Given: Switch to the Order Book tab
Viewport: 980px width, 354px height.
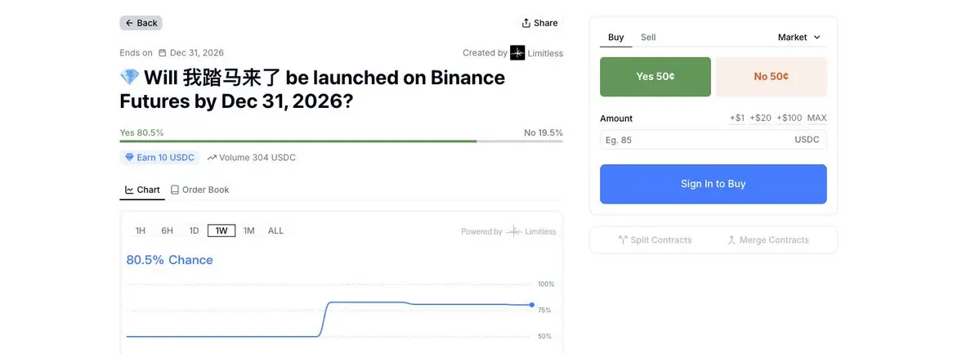Looking at the screenshot, I should click(x=199, y=190).
